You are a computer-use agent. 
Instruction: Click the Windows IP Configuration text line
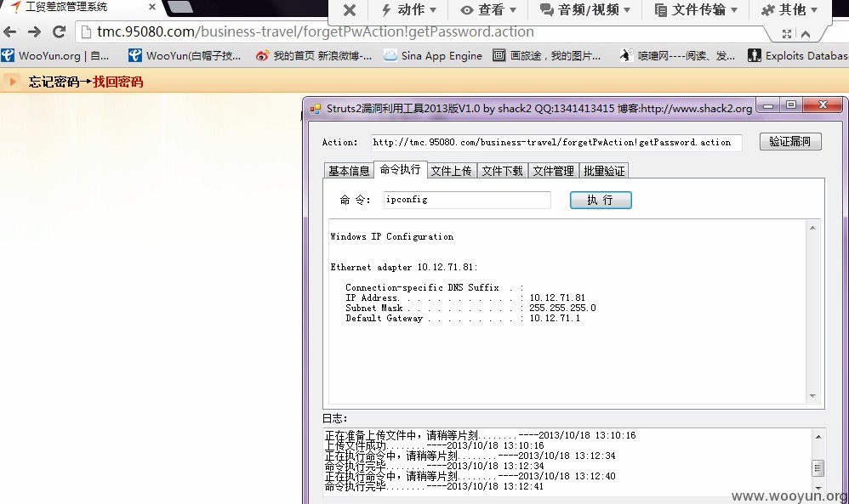coord(392,236)
